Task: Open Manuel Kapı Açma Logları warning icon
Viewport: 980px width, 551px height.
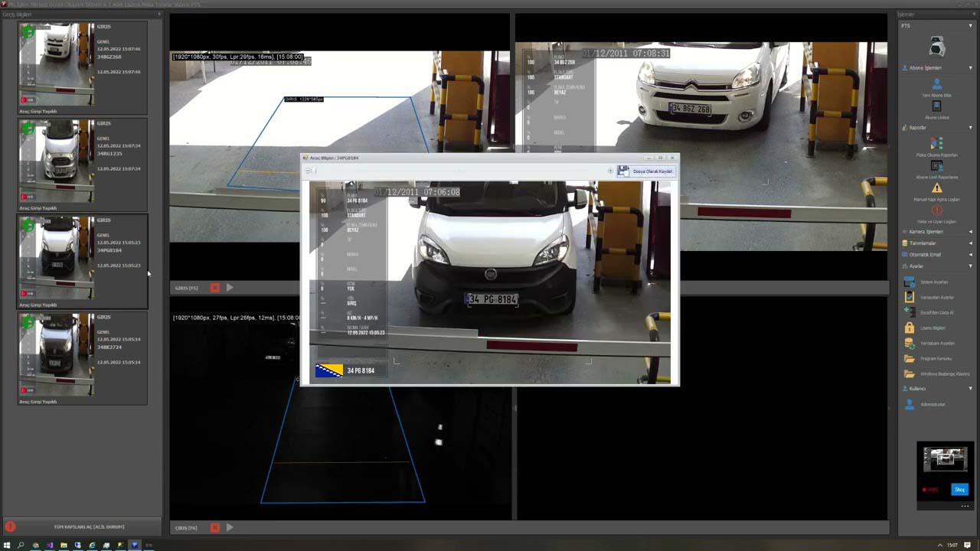Action: 936,187
